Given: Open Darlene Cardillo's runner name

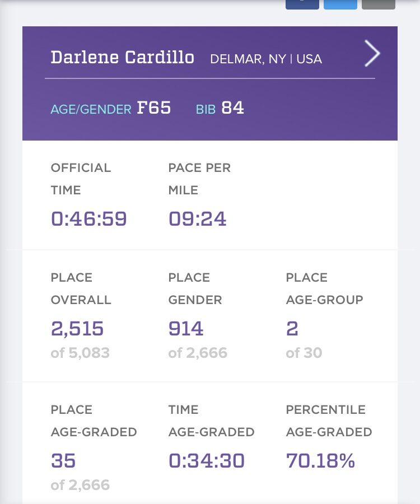Looking at the screenshot, I should tap(123, 57).
